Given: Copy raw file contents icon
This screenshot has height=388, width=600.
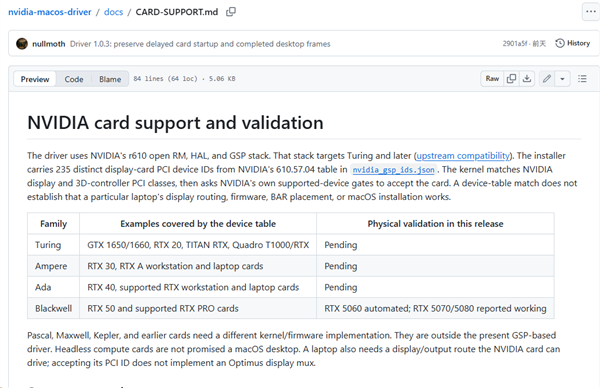Looking at the screenshot, I should click(511, 79).
